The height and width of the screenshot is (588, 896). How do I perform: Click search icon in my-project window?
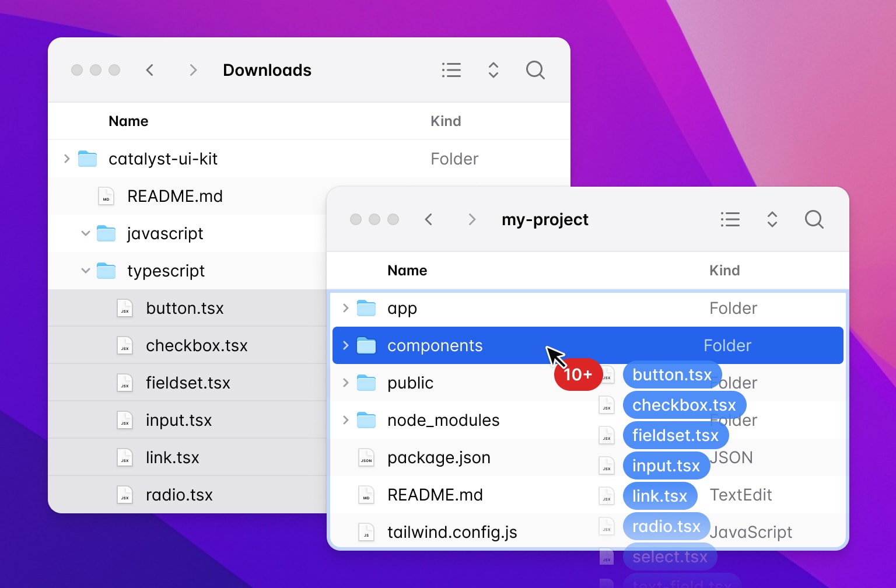tap(814, 219)
